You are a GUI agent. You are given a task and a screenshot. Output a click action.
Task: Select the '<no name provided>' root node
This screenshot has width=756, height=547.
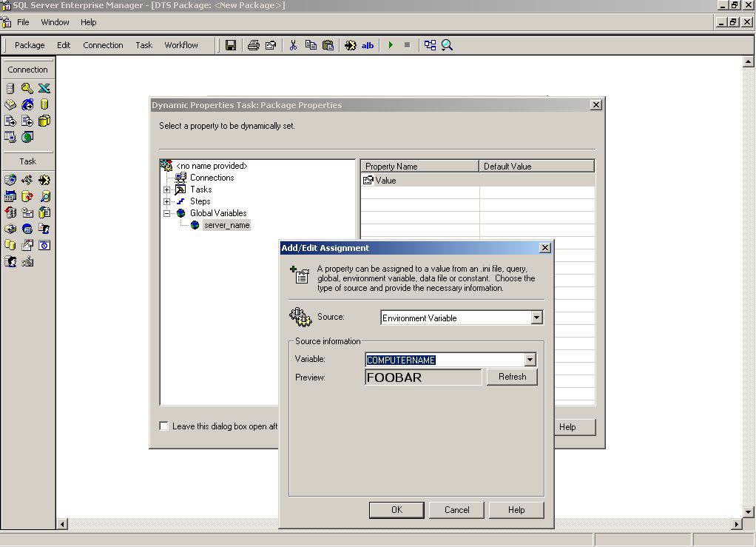(212, 166)
